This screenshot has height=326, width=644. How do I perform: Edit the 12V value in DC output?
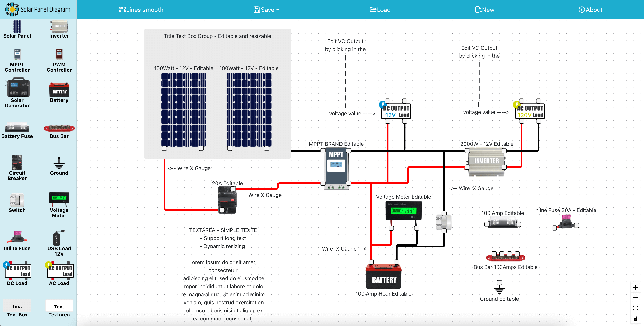[390, 115]
